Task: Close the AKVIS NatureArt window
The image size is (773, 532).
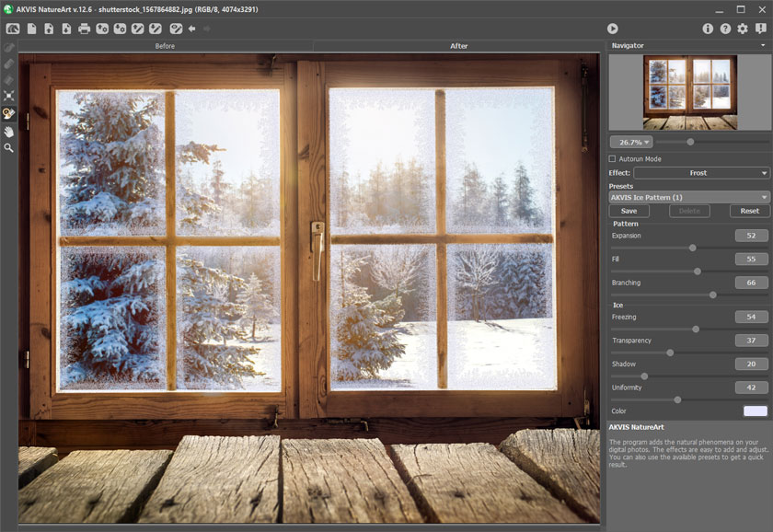Action: [762, 9]
